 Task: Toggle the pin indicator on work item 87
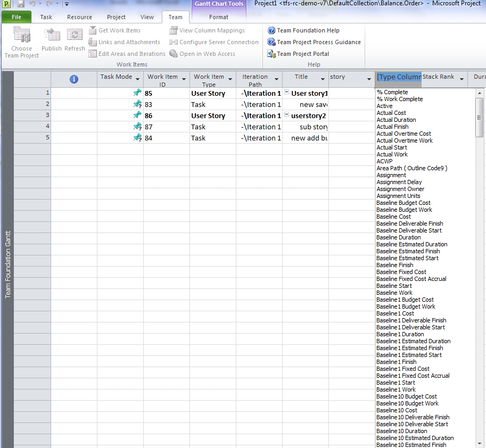tap(137, 127)
